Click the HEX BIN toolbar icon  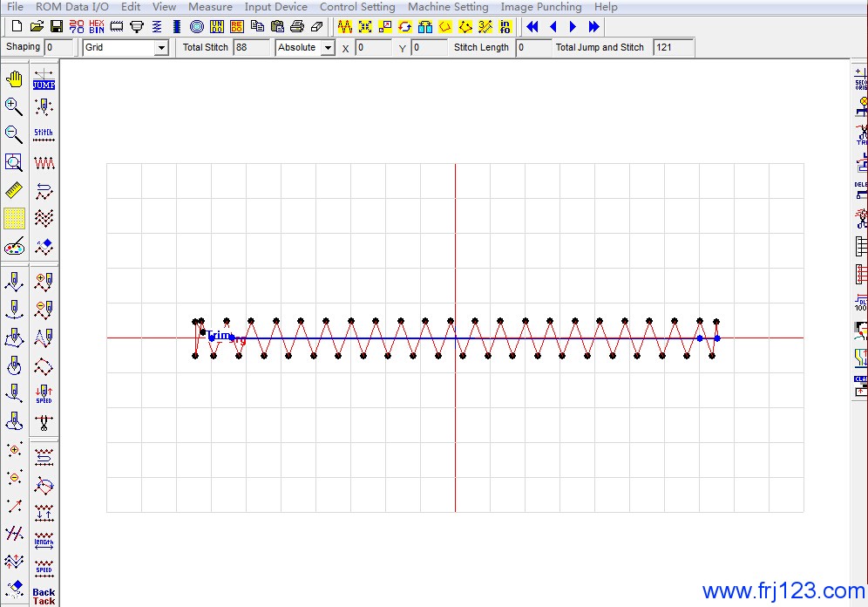tap(96, 27)
